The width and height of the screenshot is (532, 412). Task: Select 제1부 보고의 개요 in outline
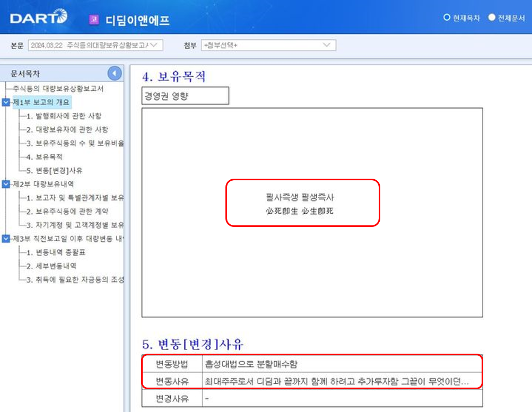pyautogui.click(x=41, y=102)
